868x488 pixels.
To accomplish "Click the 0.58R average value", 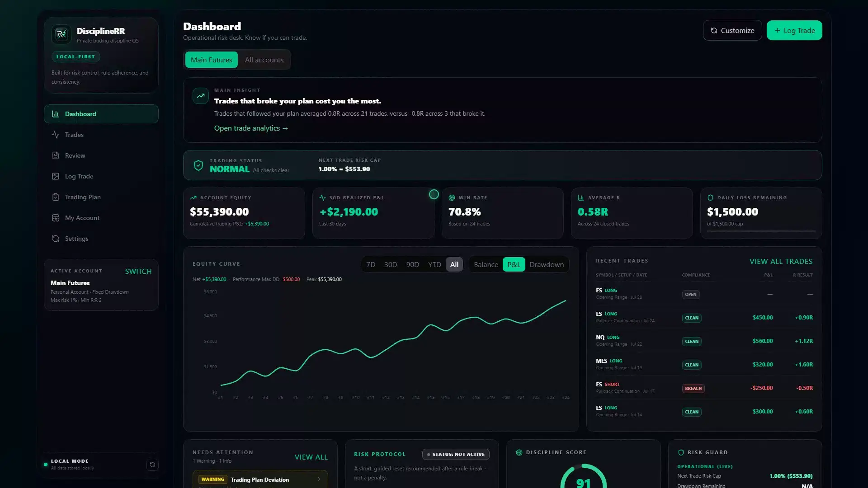I will [593, 211].
